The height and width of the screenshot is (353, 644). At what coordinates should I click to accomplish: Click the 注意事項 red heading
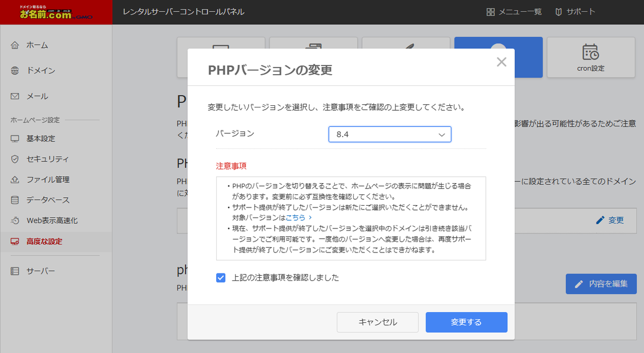pos(231,166)
